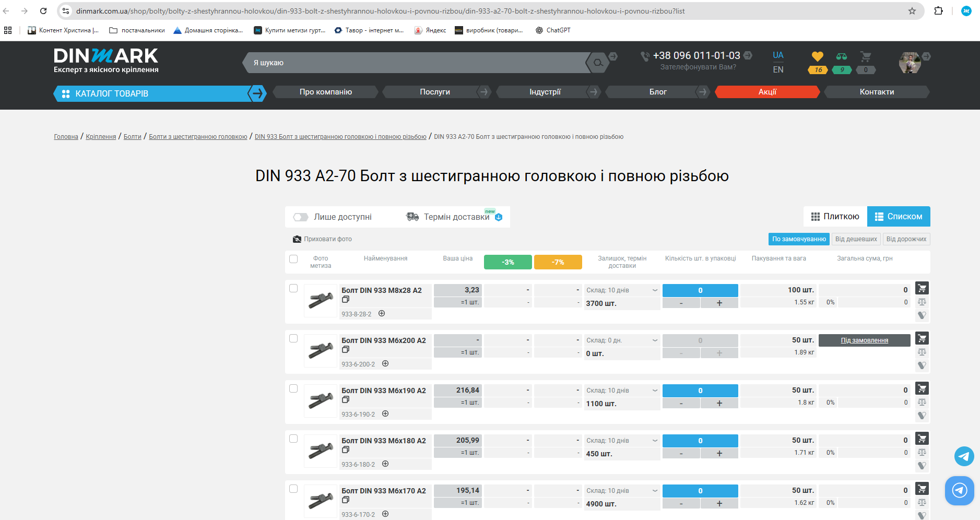Switch language to EN
This screenshot has height=520, width=980.
(x=778, y=69)
